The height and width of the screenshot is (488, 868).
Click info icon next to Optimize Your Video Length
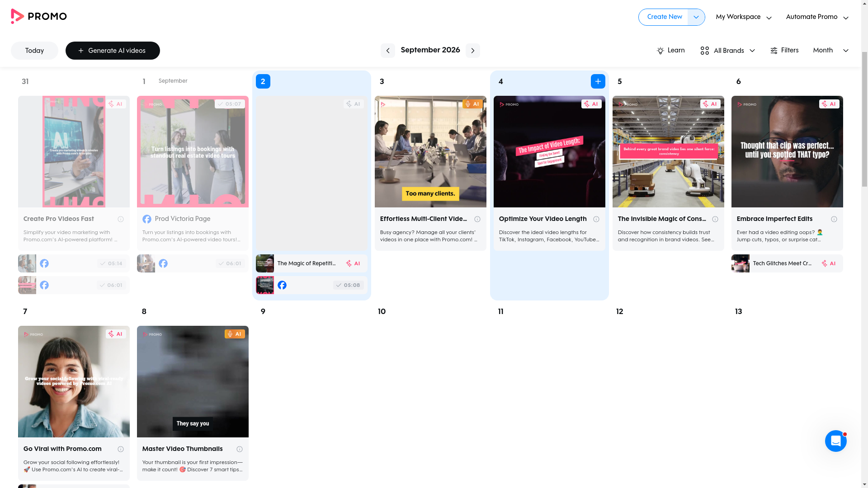pyautogui.click(x=596, y=219)
